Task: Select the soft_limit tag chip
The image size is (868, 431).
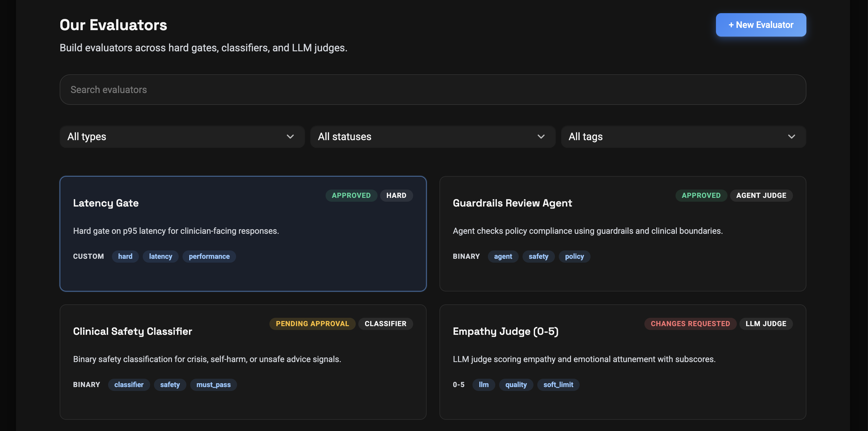Action: tap(558, 385)
